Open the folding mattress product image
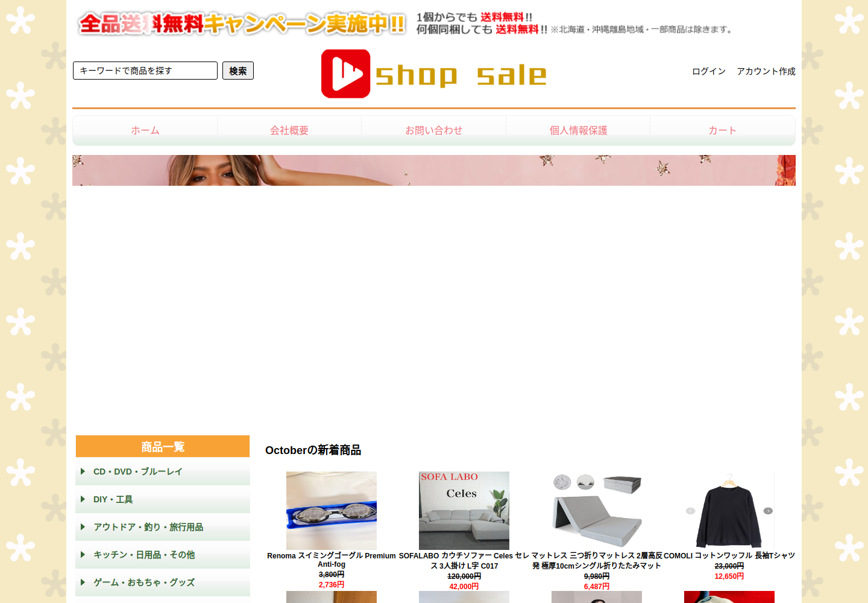 (x=597, y=511)
